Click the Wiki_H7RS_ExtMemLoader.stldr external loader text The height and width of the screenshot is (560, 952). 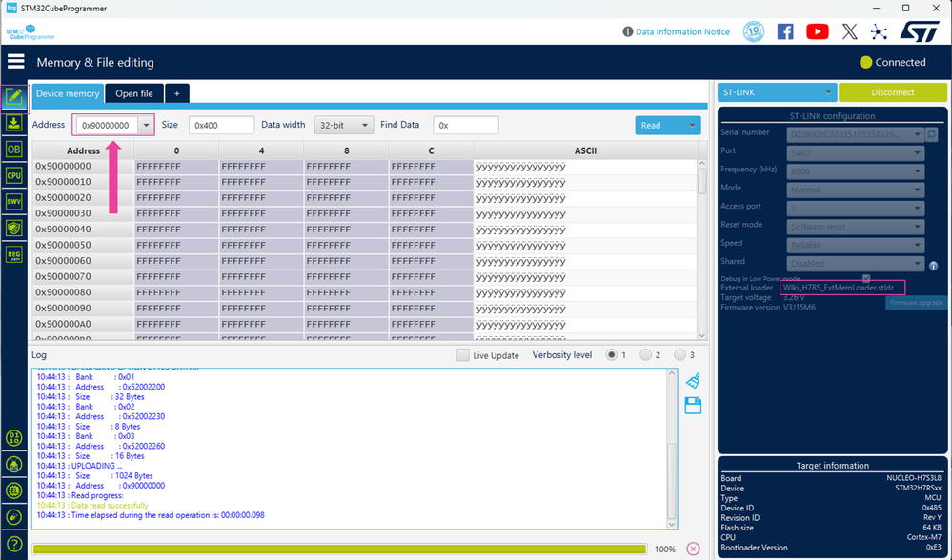coord(839,288)
